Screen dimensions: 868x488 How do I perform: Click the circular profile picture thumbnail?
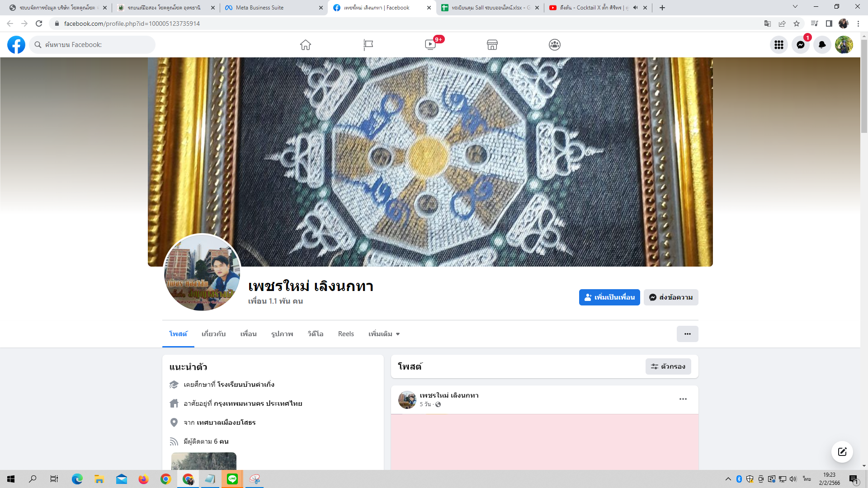202,272
